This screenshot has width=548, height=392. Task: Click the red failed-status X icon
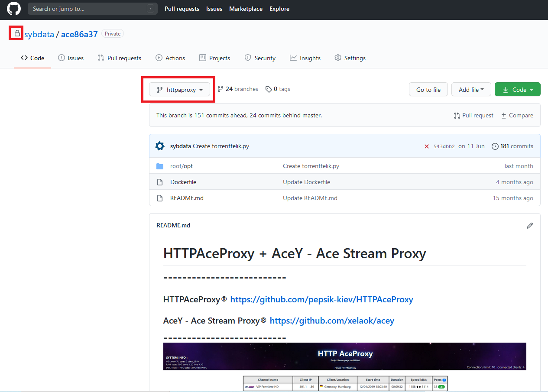(x=427, y=146)
